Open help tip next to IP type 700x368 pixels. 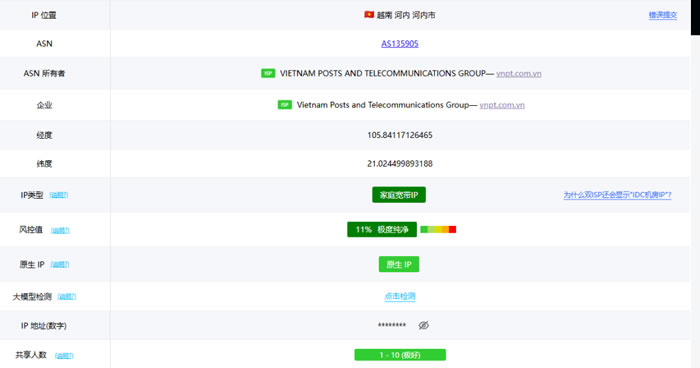(58, 195)
